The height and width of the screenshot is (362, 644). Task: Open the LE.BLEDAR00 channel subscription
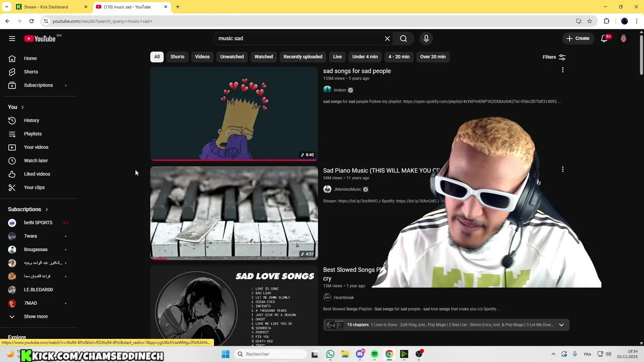click(x=38, y=290)
